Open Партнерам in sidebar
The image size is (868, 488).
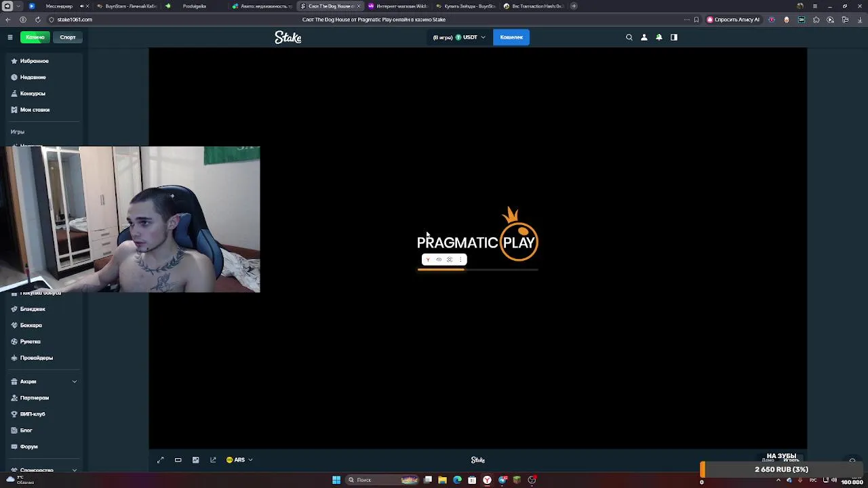35,398
